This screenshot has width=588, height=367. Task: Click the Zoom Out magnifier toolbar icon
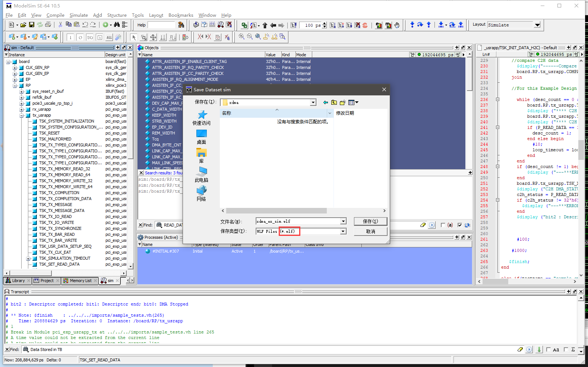click(x=250, y=37)
